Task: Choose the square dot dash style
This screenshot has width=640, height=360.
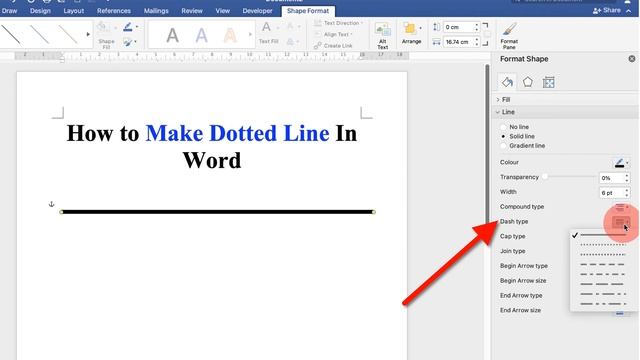Action: pyautogui.click(x=603, y=255)
